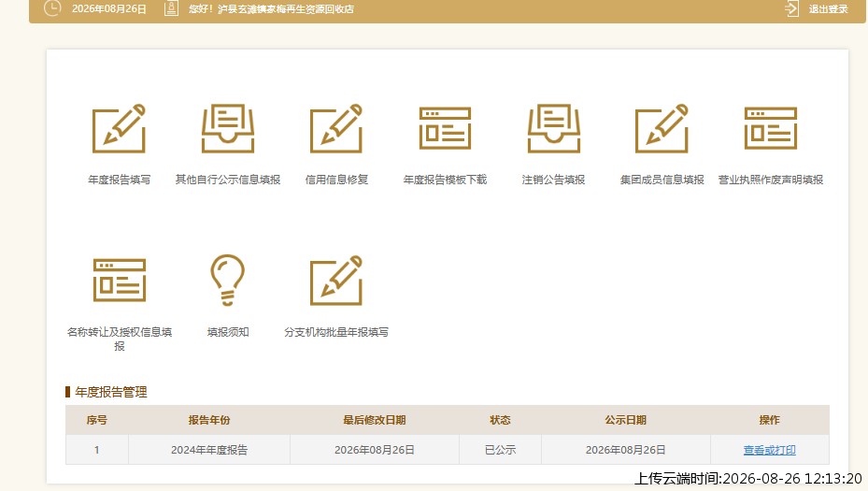Image resolution: width=868 pixels, height=491 pixels.
Task: Click the 最后修改日期 column header
Action: click(375, 420)
